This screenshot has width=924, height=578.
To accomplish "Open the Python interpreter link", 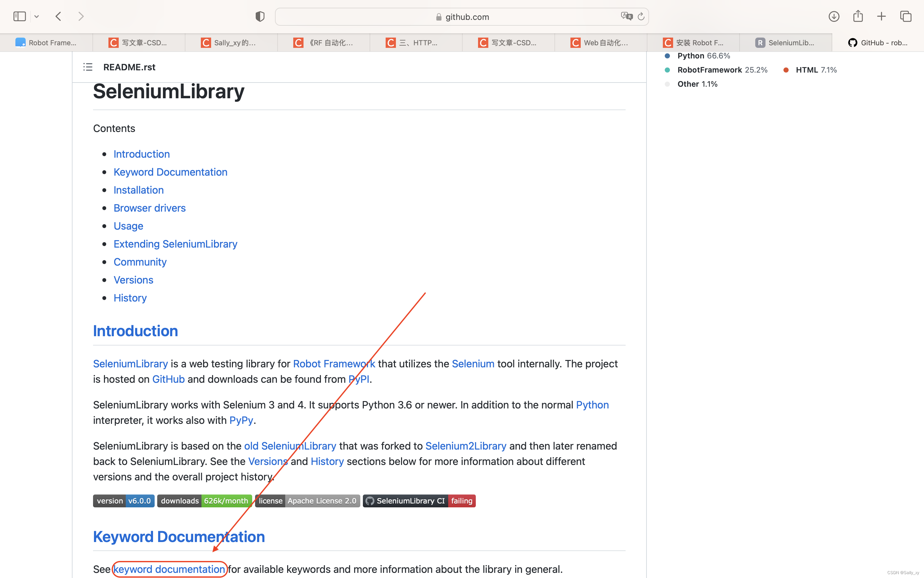I will (x=592, y=405).
